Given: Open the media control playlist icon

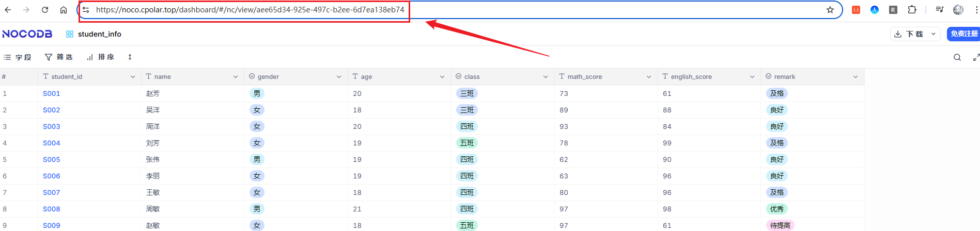Looking at the screenshot, I should tap(940, 10).
